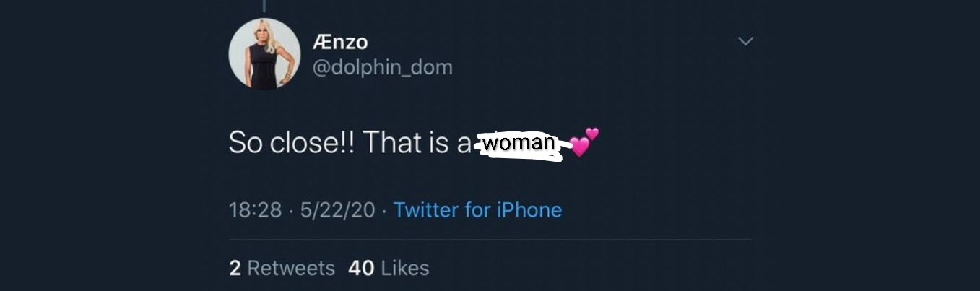Click the 18:28 timestamp
This screenshot has width=980, height=291.
[x=254, y=210]
